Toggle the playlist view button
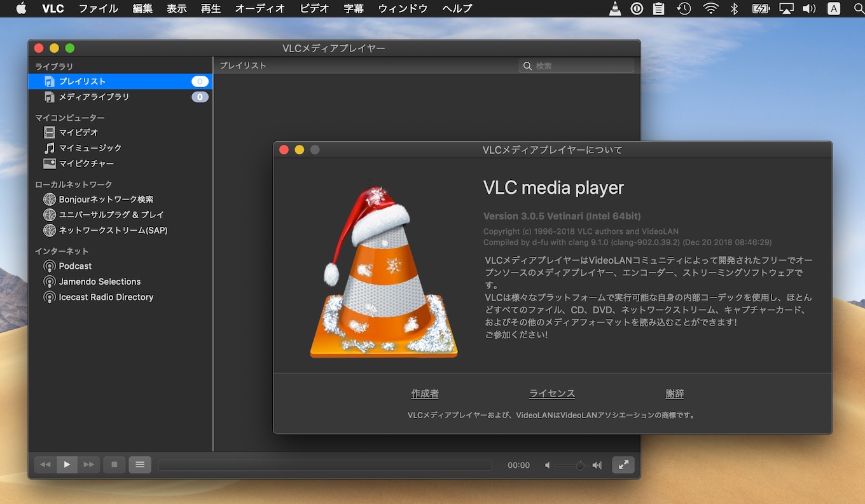865x504 pixels. 140,465
